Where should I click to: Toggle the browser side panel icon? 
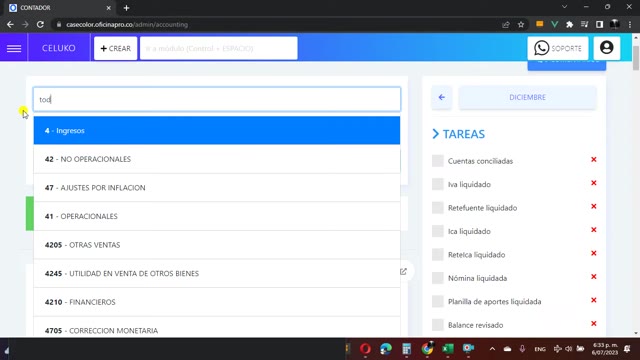click(599, 24)
